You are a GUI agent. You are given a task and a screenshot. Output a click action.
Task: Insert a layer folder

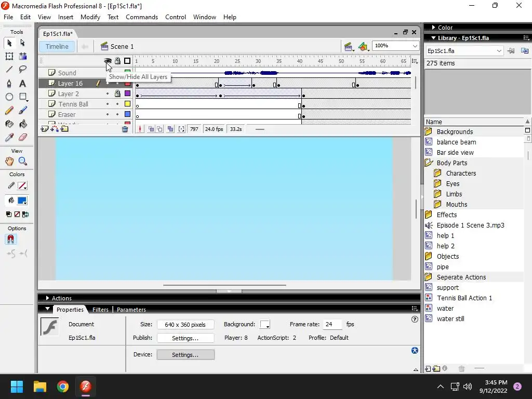[x=64, y=129]
